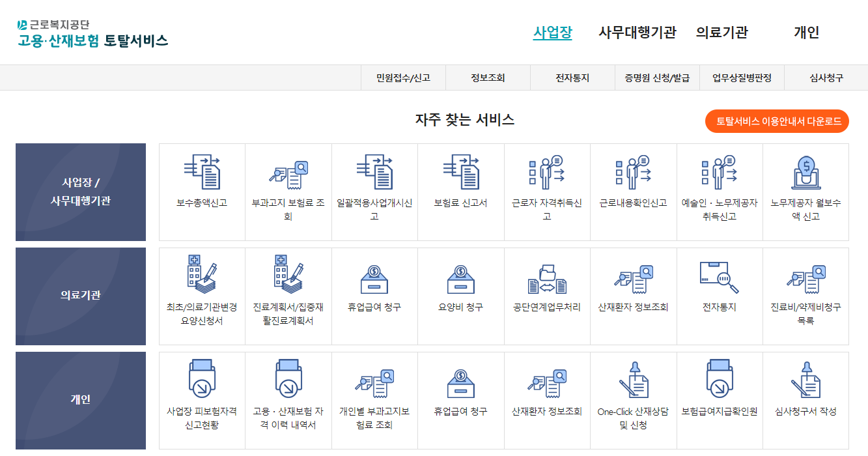This screenshot has width=868, height=456.
Task: Open the 민원접수/신고 menu
Action: (403, 78)
